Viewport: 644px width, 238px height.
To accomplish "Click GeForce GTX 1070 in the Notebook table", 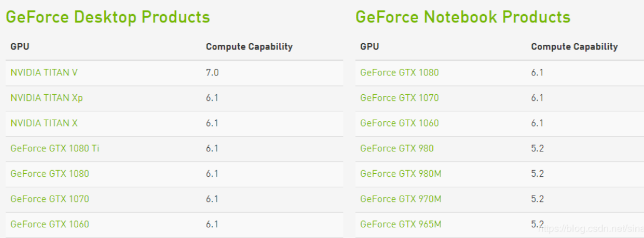I will coord(399,98).
